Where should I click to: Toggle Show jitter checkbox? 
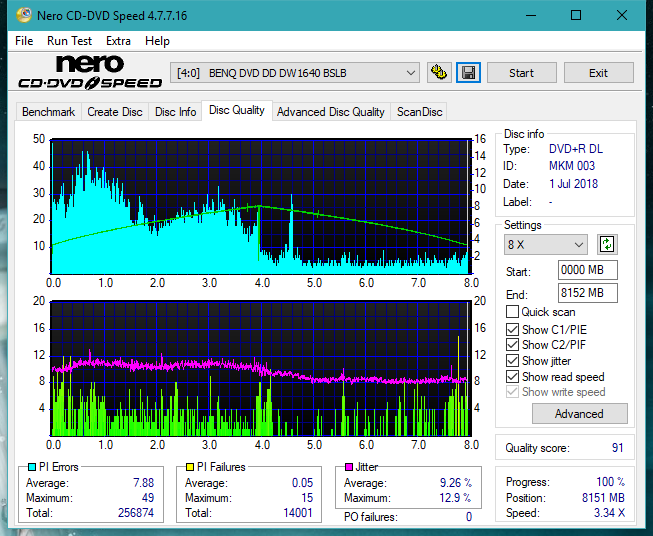tap(512, 361)
